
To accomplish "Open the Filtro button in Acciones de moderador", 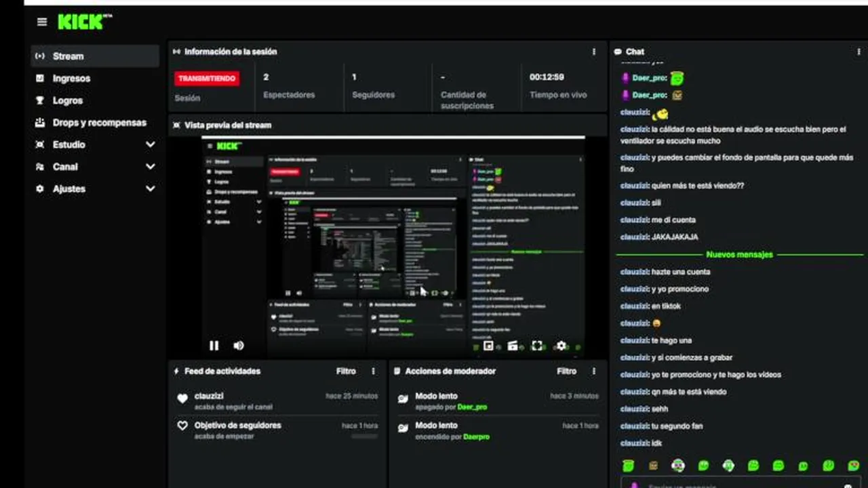I will [567, 371].
